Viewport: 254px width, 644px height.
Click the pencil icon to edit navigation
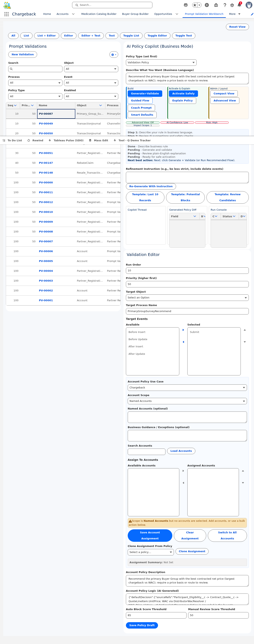252,14
